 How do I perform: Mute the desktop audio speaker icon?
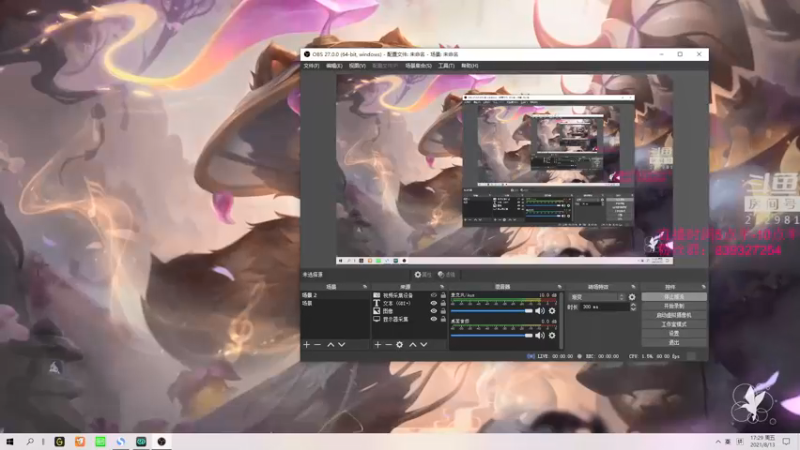click(540, 335)
